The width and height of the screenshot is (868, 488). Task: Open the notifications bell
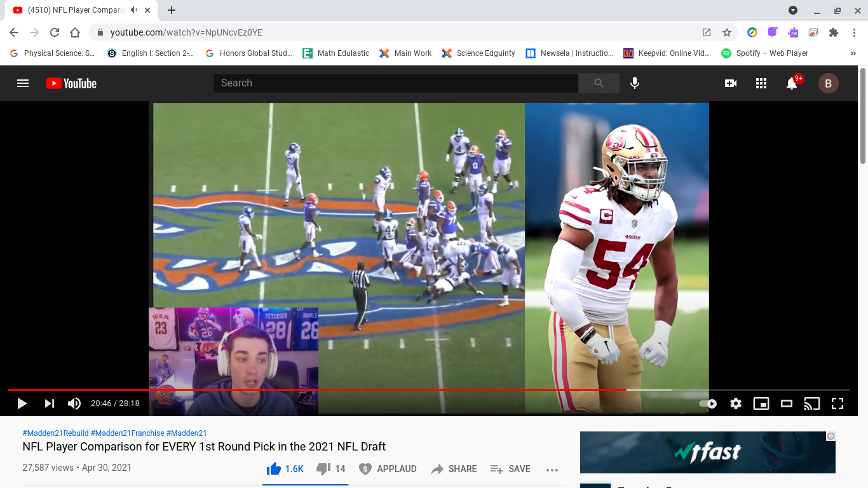[792, 83]
